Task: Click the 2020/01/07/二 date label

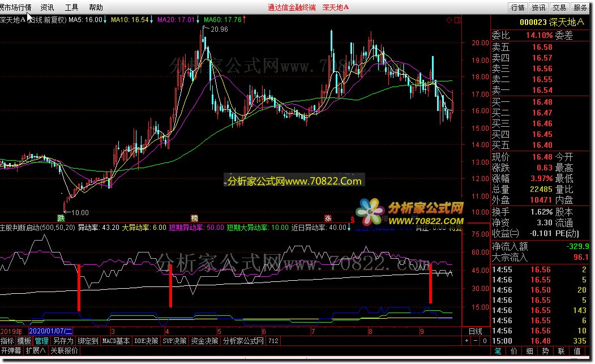Action: pyautogui.click(x=50, y=331)
